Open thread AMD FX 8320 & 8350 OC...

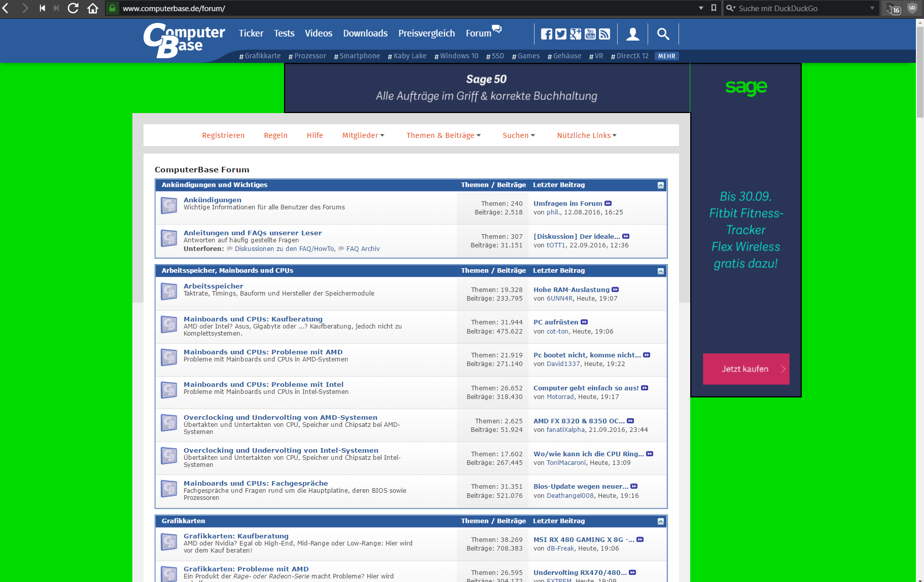pos(579,421)
